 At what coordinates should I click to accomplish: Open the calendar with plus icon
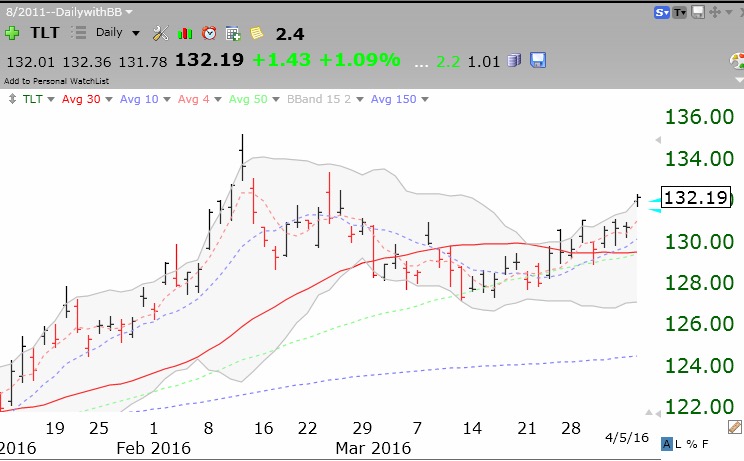point(233,33)
